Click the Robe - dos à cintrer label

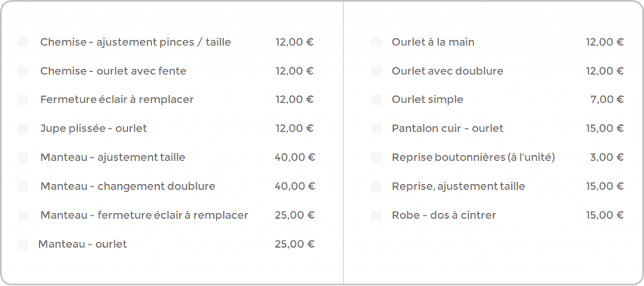click(443, 215)
